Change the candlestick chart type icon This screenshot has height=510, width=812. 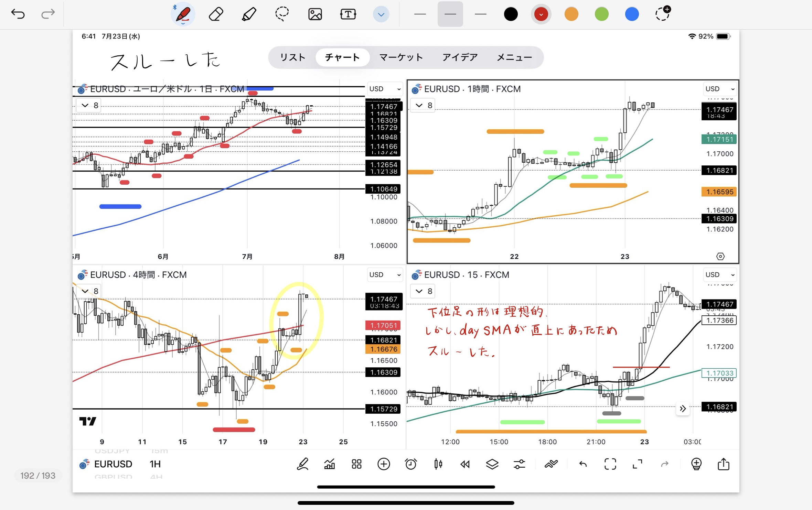click(x=438, y=464)
